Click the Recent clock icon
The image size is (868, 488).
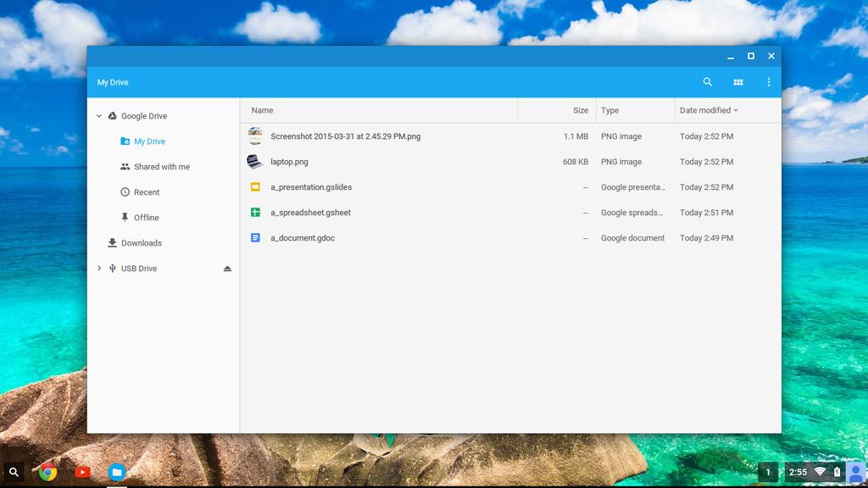[125, 192]
